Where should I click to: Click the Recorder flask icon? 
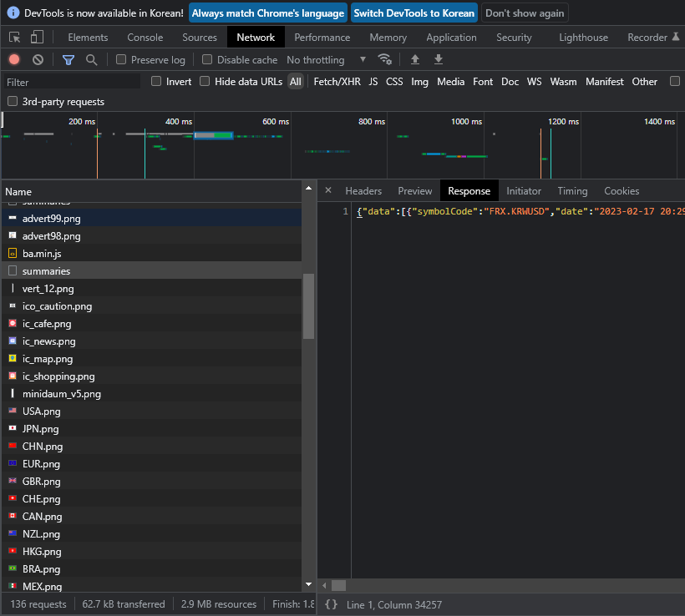coord(675,37)
